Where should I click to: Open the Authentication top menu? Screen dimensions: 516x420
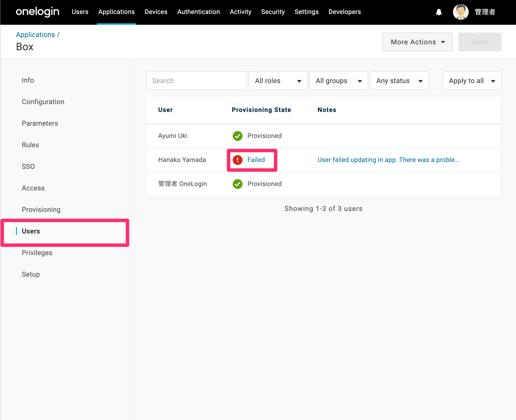click(x=198, y=12)
